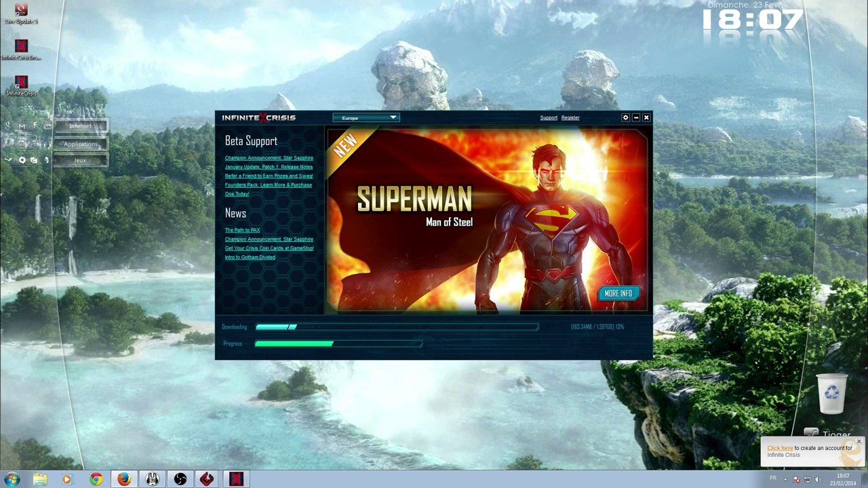Open Champion Announcement link under News
Screen dimensions: 868x488
[269, 239]
